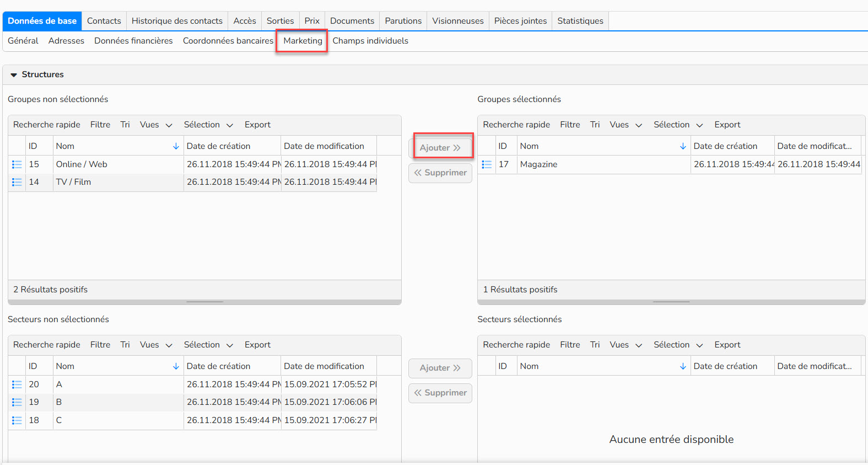The width and height of the screenshot is (868, 465).
Task: Click Filtre in selected sectors toolbar
Action: [x=570, y=345]
